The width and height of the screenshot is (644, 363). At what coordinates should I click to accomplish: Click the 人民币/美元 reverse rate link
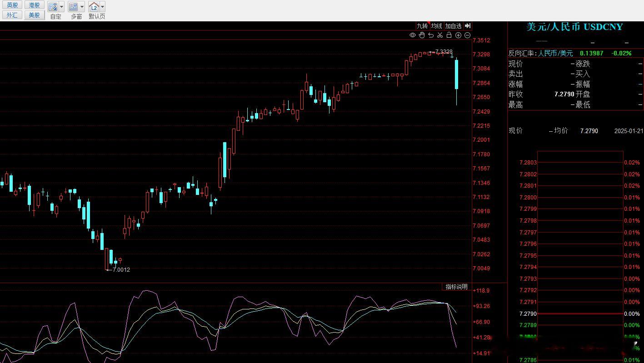coord(556,53)
